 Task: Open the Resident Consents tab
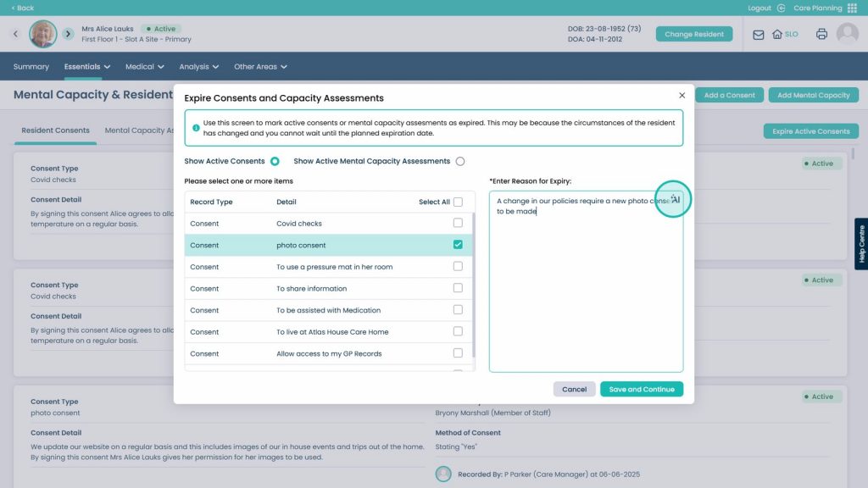click(55, 130)
